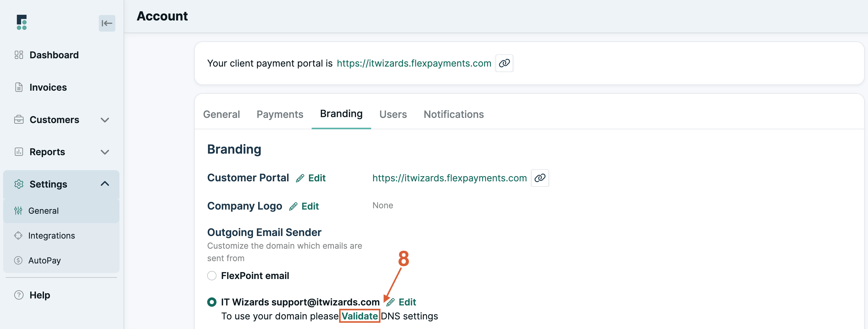The height and width of the screenshot is (329, 868).
Task: Open the https://itwizards.flexpayments.com portal link
Action: [x=414, y=63]
